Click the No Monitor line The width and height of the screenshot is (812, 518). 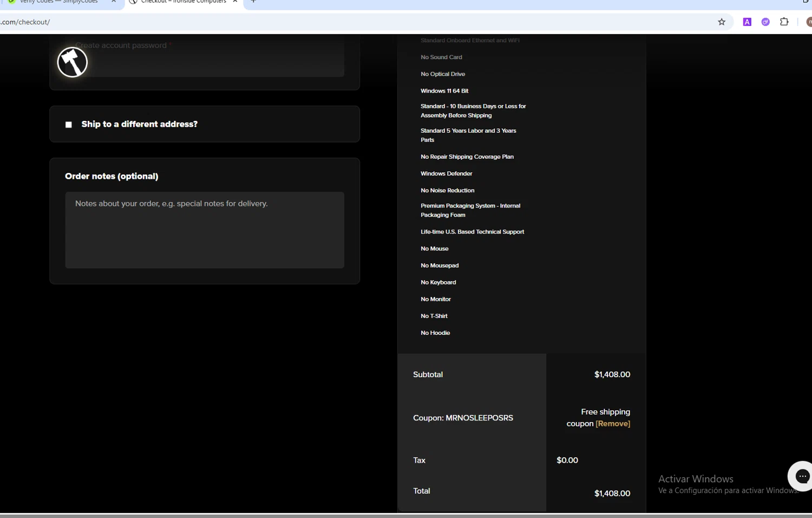point(436,299)
